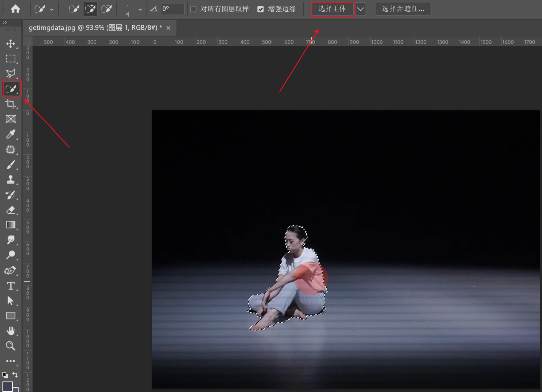The image size is (542, 392).
Task: Select the Rectangular Marquee tool
Action: coord(11,59)
